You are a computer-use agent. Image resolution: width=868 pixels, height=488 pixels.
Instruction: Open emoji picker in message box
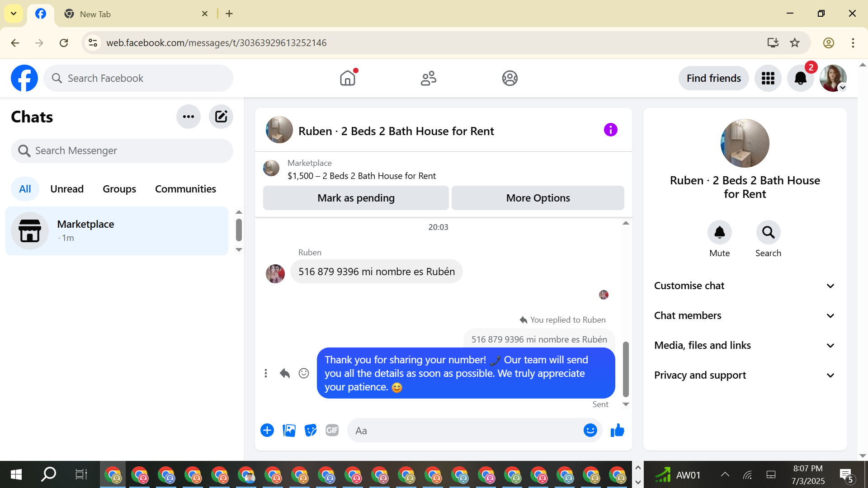point(590,431)
